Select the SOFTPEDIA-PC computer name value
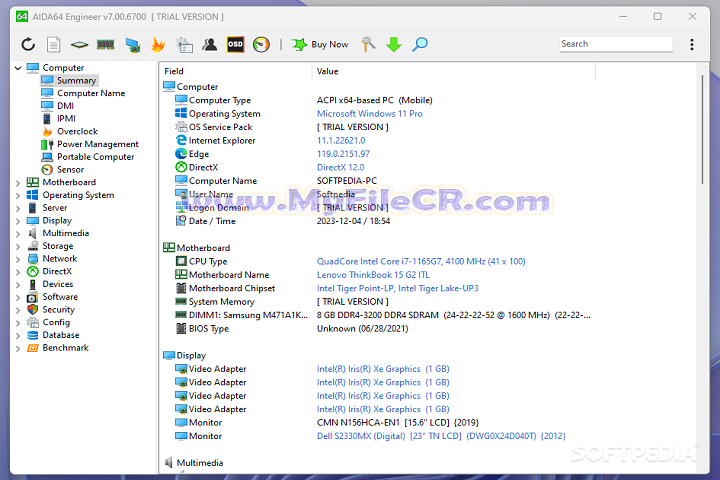Image resolution: width=720 pixels, height=480 pixels. tap(347, 181)
